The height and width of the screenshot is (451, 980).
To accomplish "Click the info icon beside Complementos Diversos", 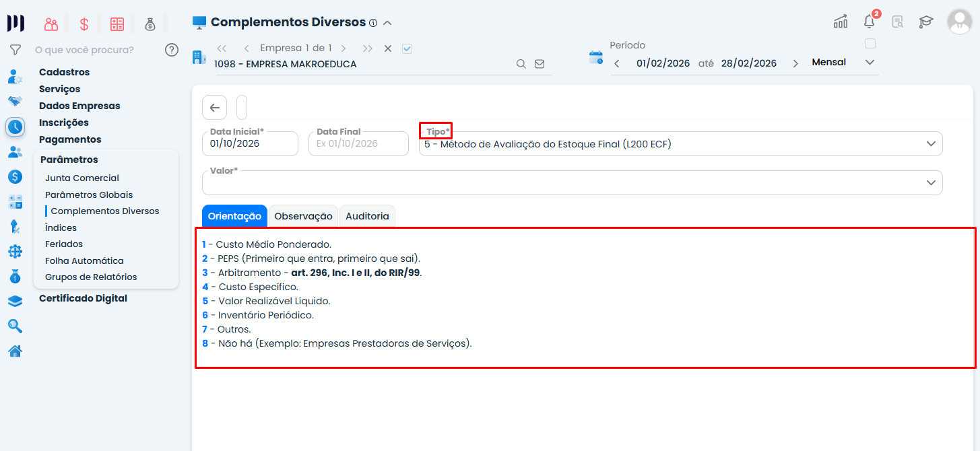I will (x=373, y=23).
